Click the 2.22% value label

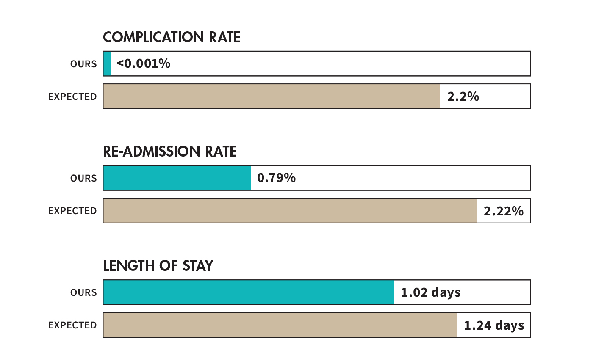504,211
